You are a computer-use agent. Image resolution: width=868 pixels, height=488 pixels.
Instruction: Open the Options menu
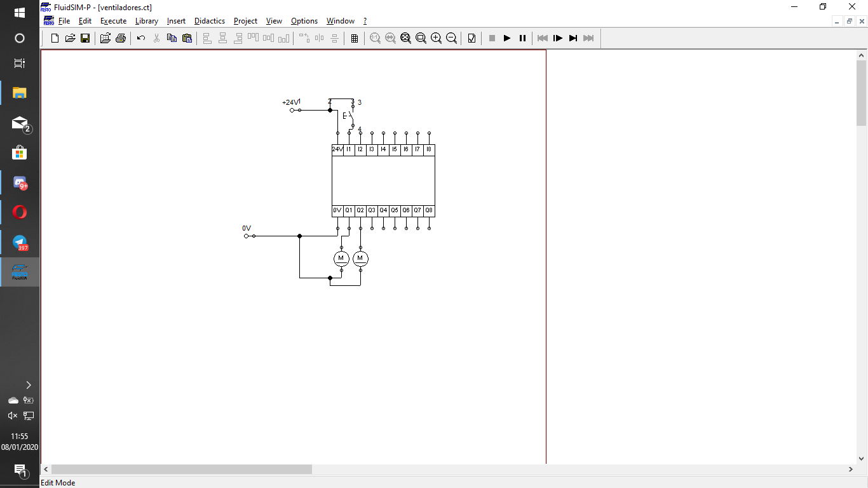pos(304,21)
